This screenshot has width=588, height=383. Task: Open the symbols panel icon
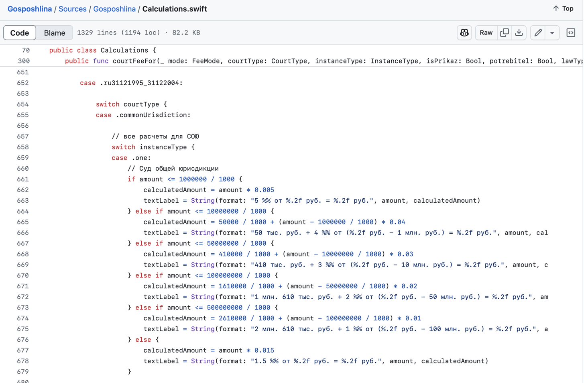click(571, 33)
